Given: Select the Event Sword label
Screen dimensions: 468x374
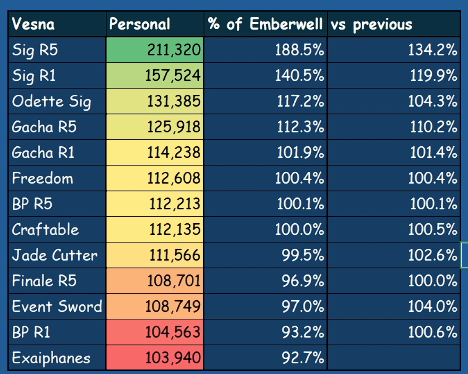Looking at the screenshot, I should (57, 306).
